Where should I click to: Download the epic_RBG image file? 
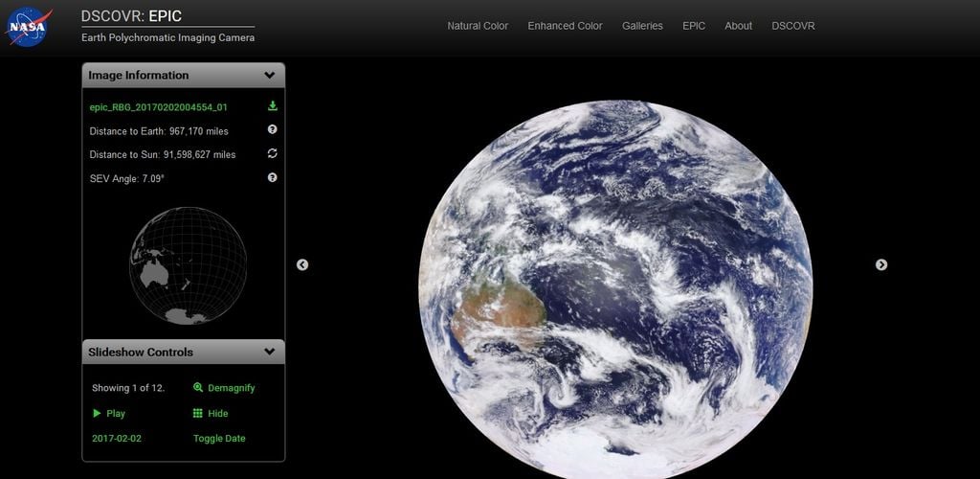point(272,106)
